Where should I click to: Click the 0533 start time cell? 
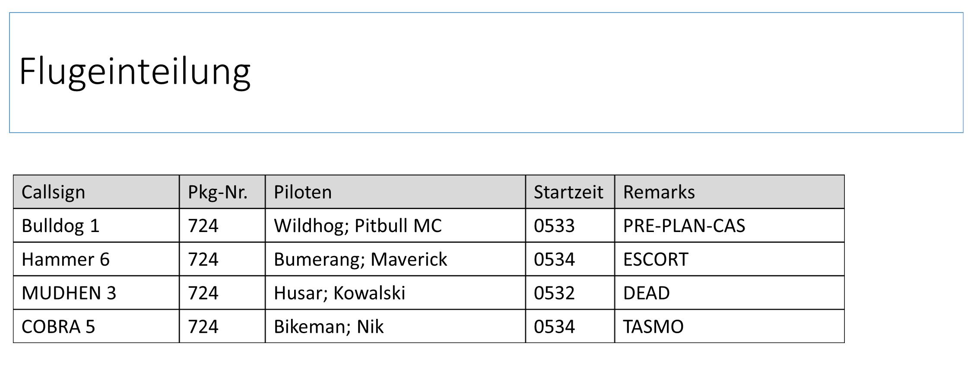[x=570, y=226]
